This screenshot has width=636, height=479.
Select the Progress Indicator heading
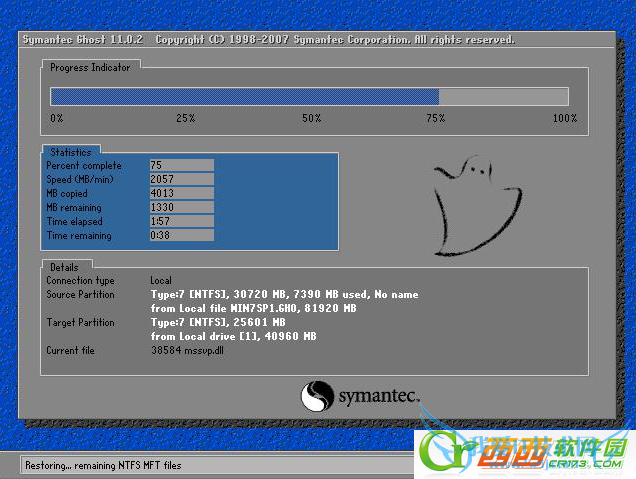[x=90, y=67]
